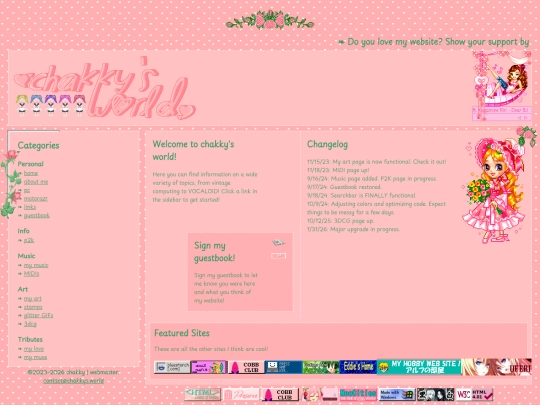
Task: Click the HTML badge in the footer row
Action: tap(202, 394)
